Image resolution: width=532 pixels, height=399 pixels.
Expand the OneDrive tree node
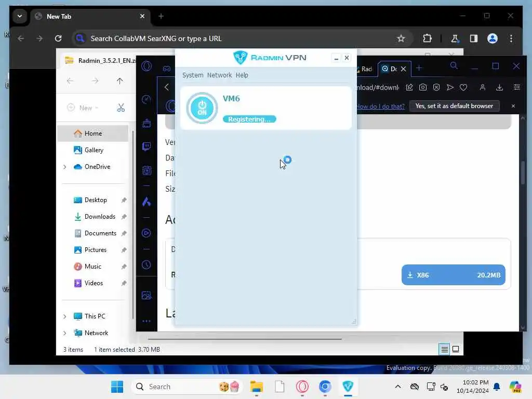64,167
